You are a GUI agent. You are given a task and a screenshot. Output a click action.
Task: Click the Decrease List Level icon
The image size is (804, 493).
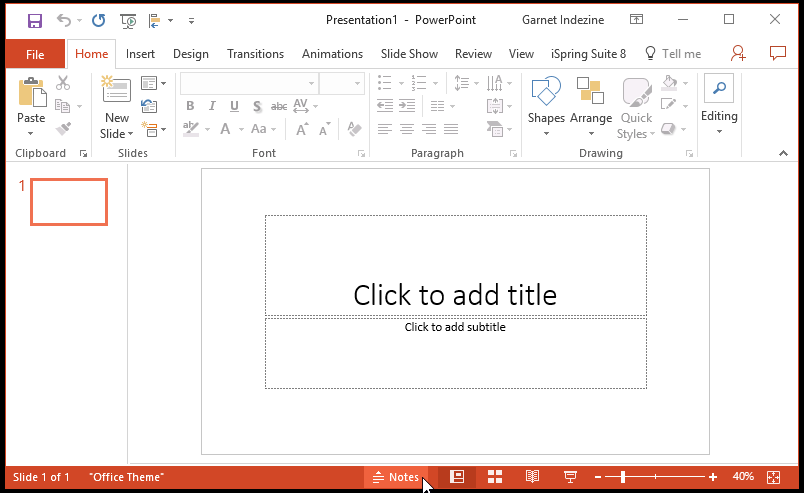tap(385, 106)
